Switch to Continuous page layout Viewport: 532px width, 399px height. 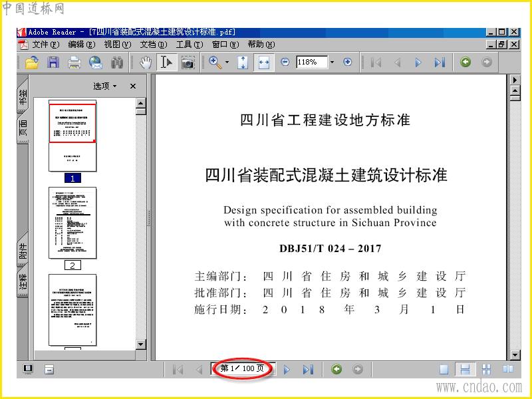tap(465, 369)
